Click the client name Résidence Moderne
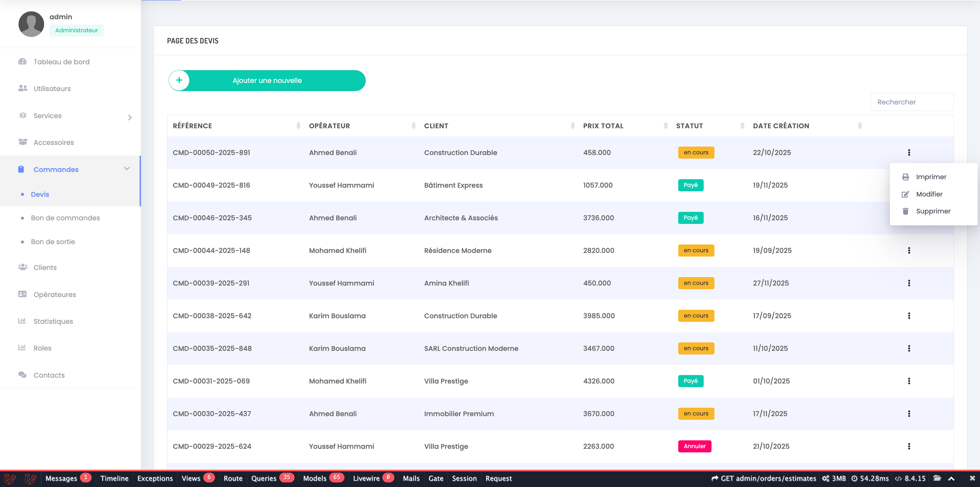The width and height of the screenshot is (980, 487). coord(458,251)
